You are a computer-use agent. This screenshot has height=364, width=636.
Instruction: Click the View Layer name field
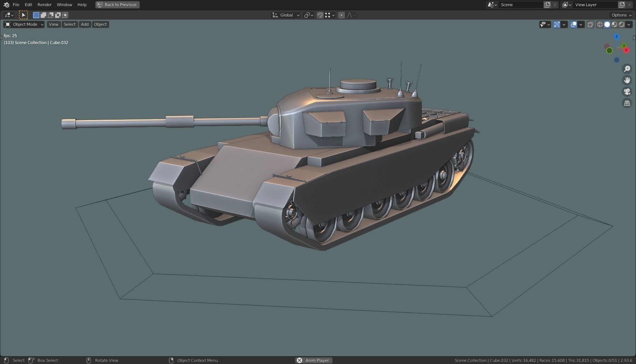[x=595, y=5]
